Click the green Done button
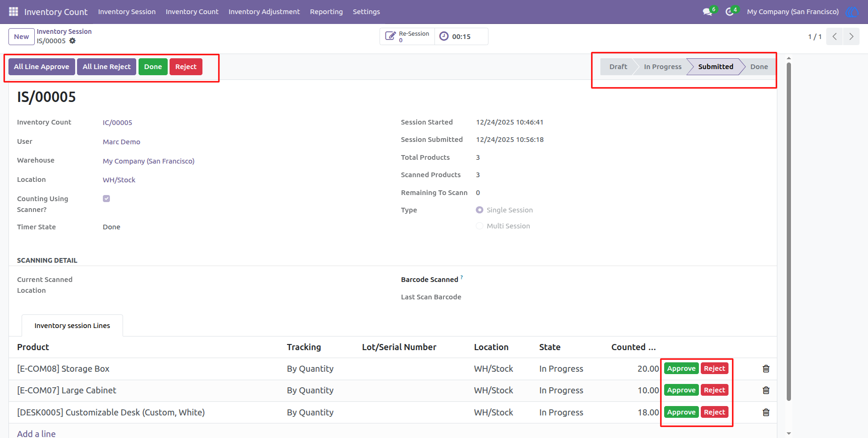Viewport: 868px width, 438px height. pyautogui.click(x=153, y=67)
